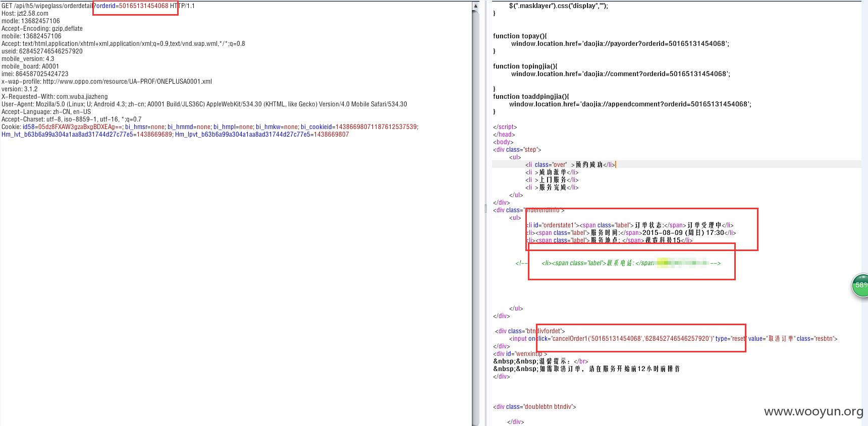Click the li class="over" line in the response
Image resolution: width=868 pixels, height=426 pixels.
click(x=570, y=165)
